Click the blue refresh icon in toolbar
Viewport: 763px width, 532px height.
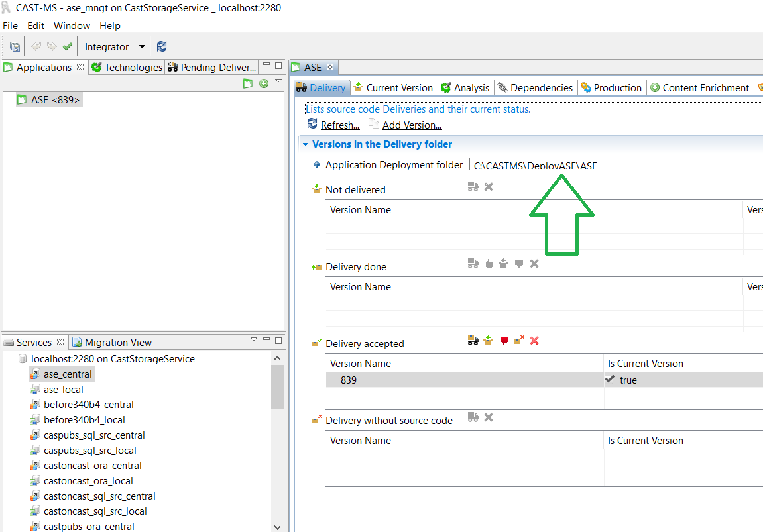tap(162, 46)
